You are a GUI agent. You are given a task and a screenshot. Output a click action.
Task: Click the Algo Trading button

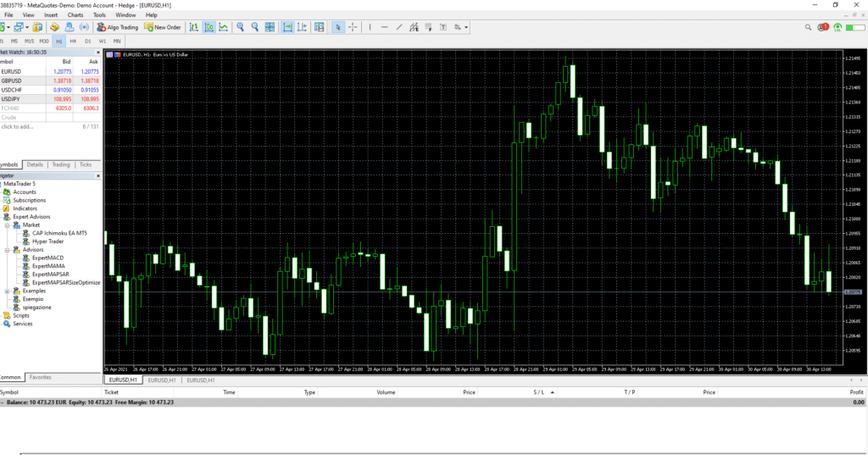[117, 27]
